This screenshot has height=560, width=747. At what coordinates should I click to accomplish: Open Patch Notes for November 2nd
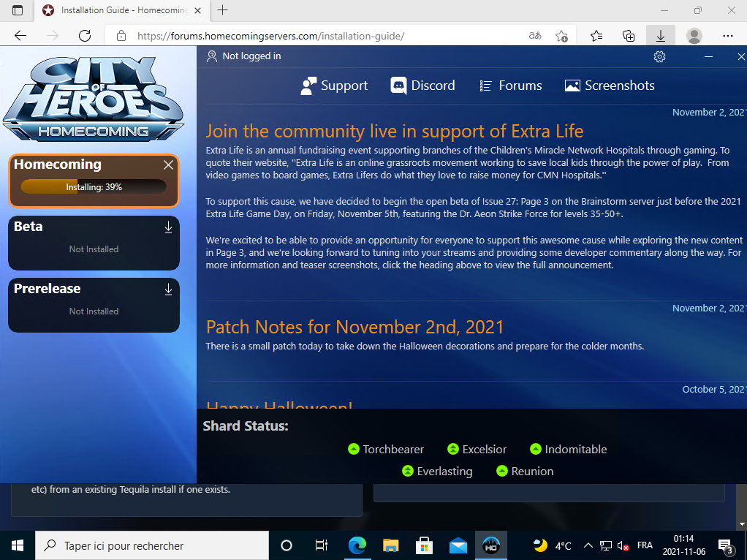click(354, 327)
